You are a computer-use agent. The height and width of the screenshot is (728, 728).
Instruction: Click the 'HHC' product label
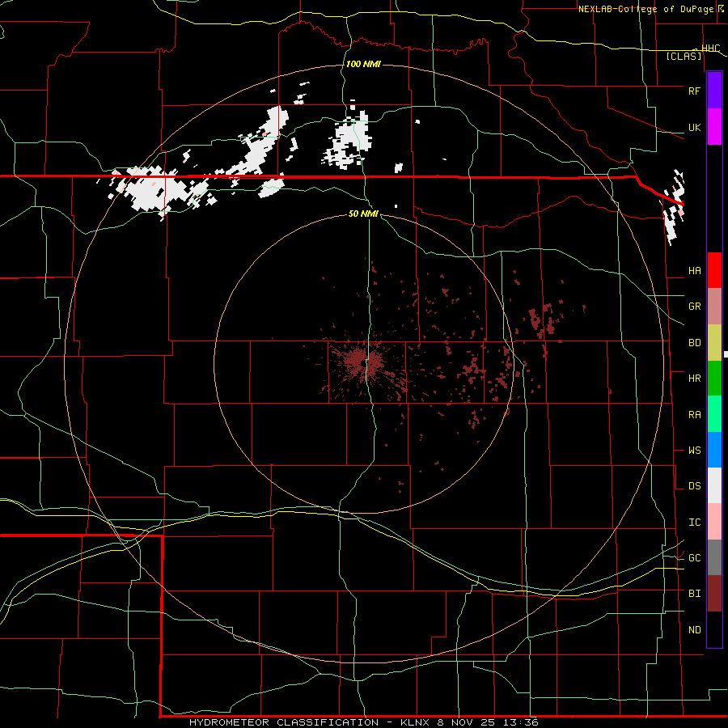(x=710, y=49)
